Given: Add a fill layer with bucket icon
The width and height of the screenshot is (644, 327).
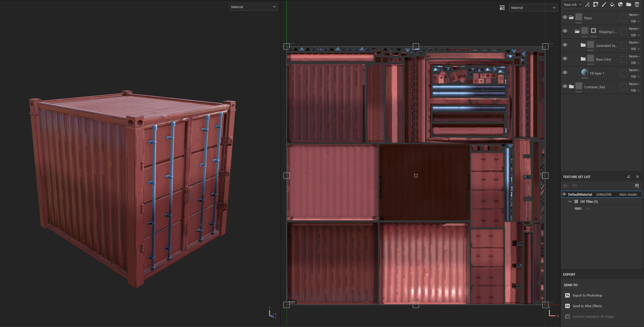Looking at the screenshot, I should pyautogui.click(x=612, y=4).
